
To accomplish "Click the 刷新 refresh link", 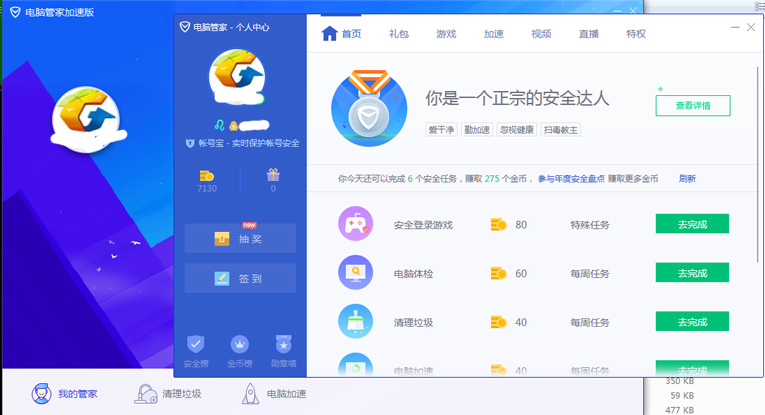I will point(687,179).
